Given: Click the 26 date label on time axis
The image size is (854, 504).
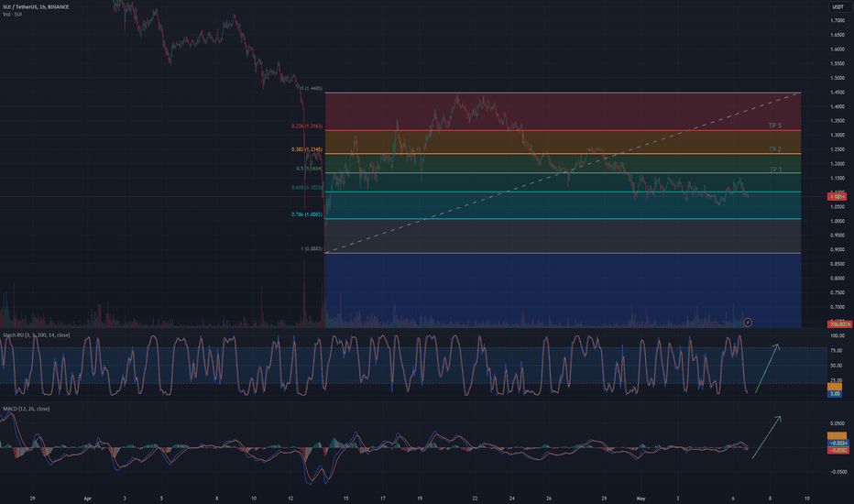Looking at the screenshot, I should (x=549, y=498).
